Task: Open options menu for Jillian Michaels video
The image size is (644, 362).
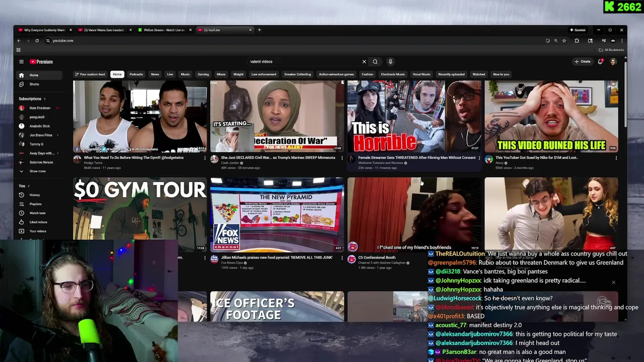Action: click(x=342, y=258)
